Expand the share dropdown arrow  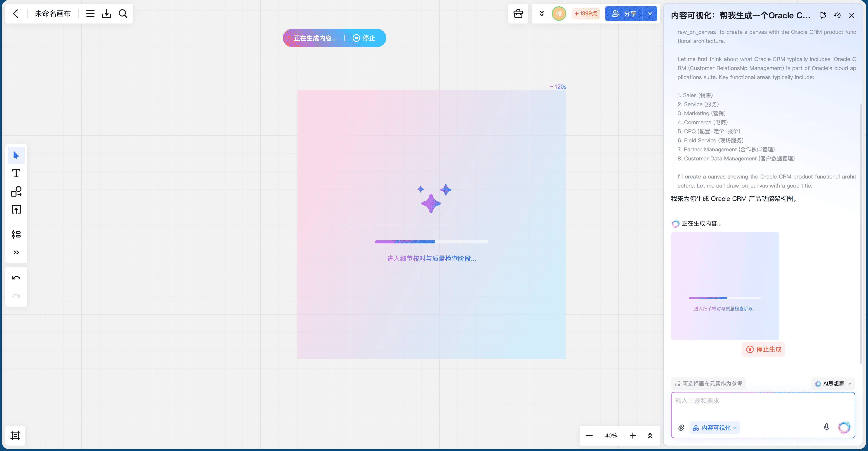[650, 14]
